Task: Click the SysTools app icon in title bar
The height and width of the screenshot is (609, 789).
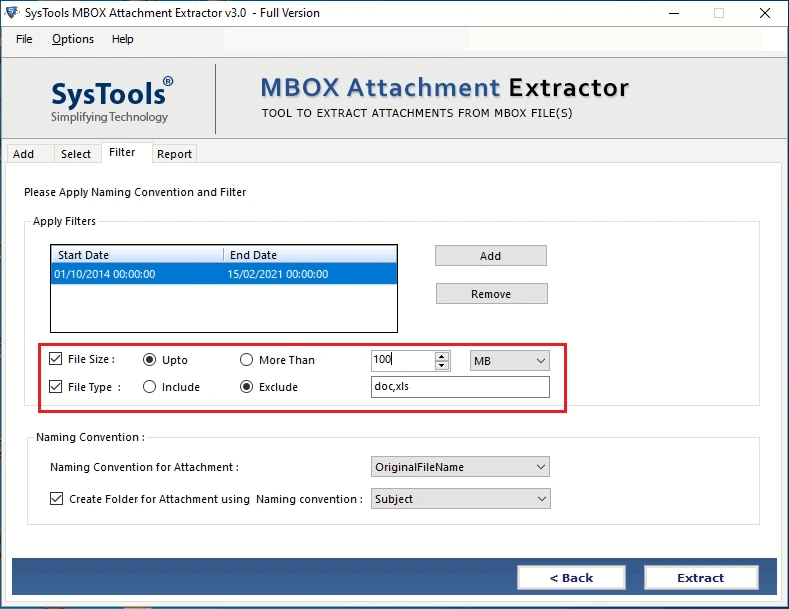Action: (x=12, y=12)
